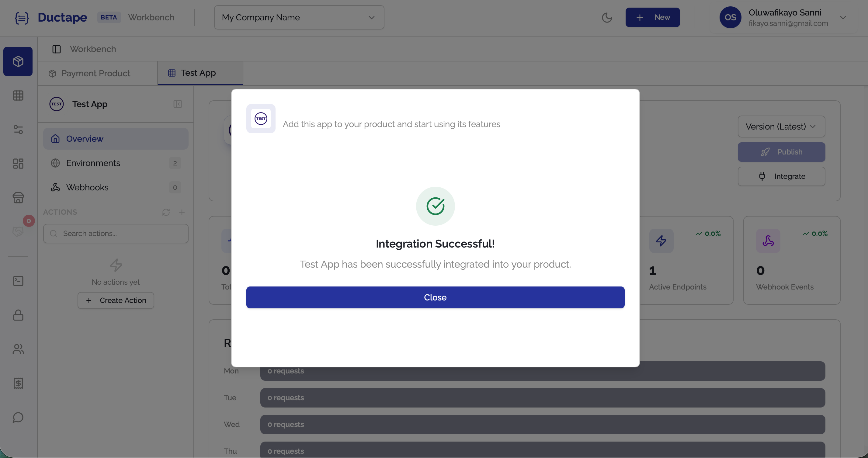The width and height of the screenshot is (868, 458).
Task: Open the chat bubble sidebar icon
Action: (18, 417)
